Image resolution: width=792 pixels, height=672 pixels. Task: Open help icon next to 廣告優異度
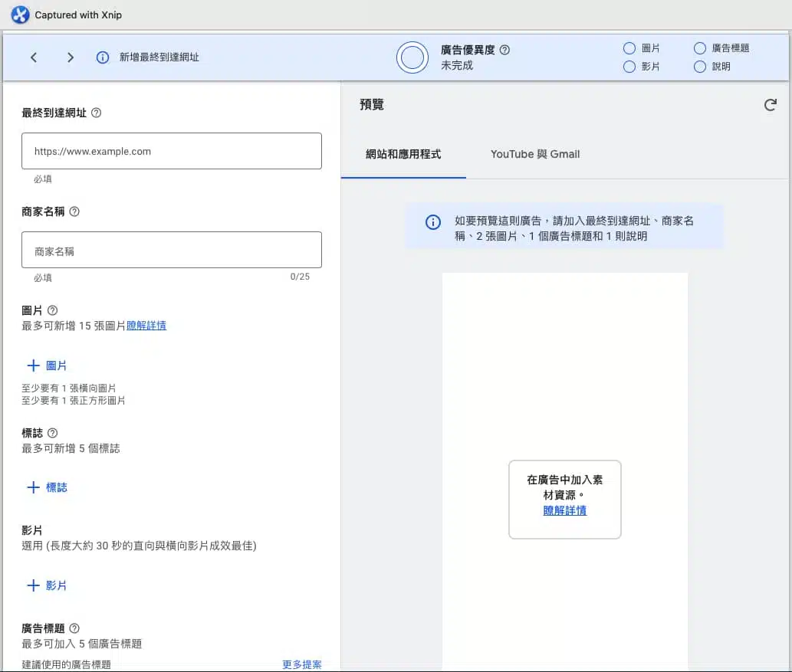504,50
